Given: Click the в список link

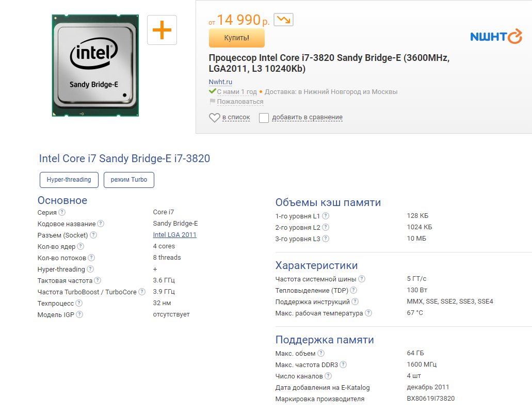Looking at the screenshot, I should 236,117.
